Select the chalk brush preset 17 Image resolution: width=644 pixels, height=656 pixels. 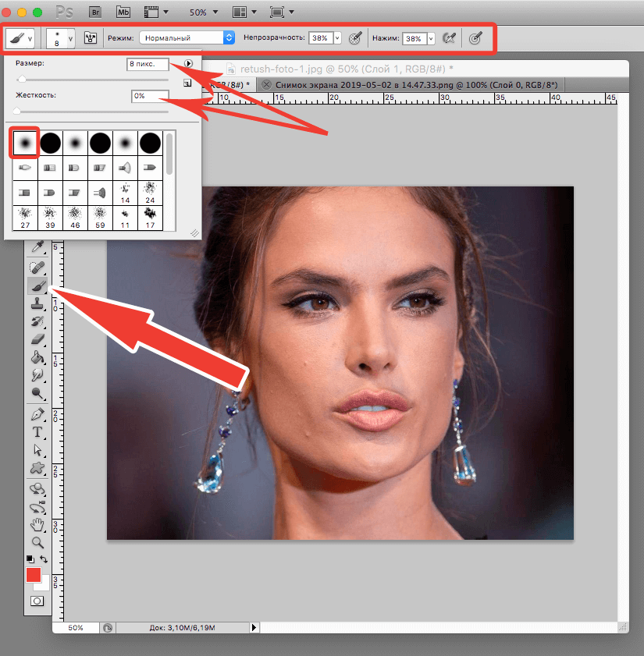151,218
